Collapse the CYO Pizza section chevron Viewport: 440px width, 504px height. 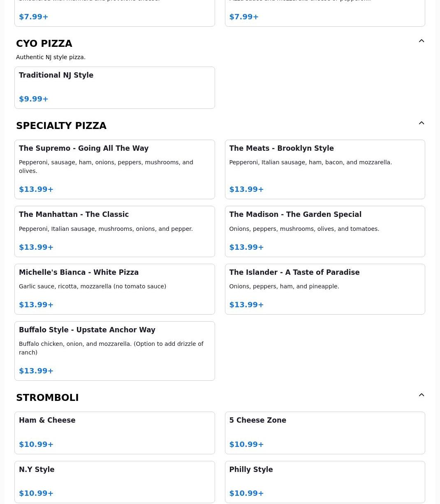point(421,41)
